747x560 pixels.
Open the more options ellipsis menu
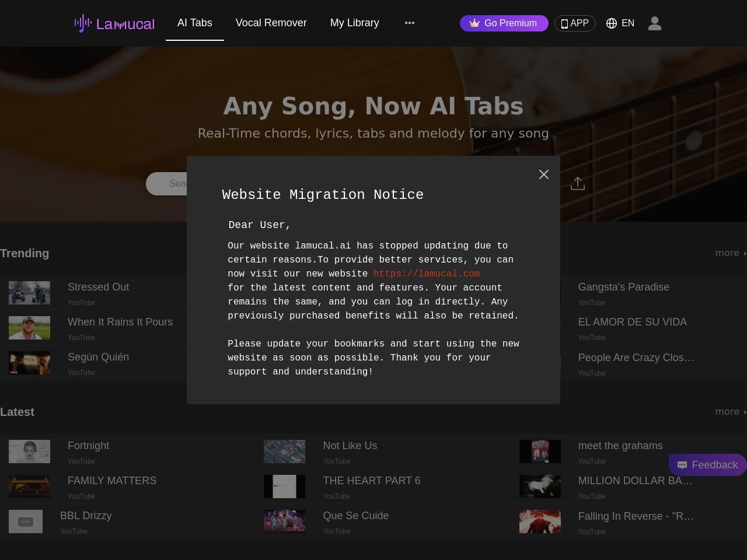tap(410, 23)
